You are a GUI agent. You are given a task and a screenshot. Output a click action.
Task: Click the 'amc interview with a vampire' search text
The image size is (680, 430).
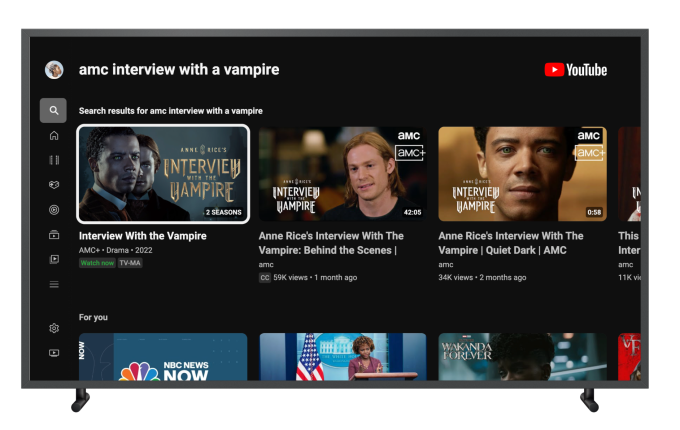coord(179,70)
